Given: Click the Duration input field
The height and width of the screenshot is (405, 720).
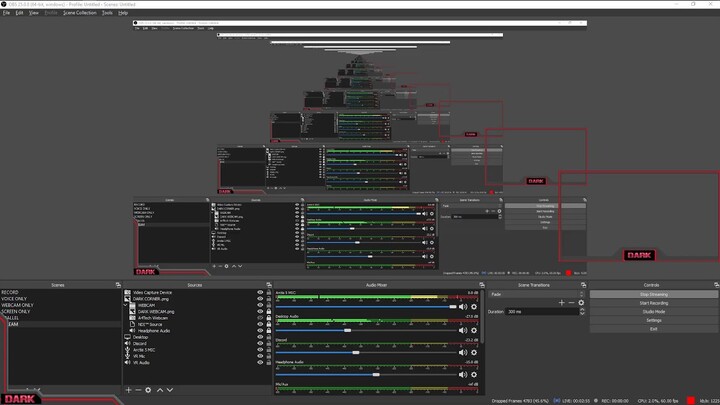Looking at the screenshot, I should tap(541, 311).
